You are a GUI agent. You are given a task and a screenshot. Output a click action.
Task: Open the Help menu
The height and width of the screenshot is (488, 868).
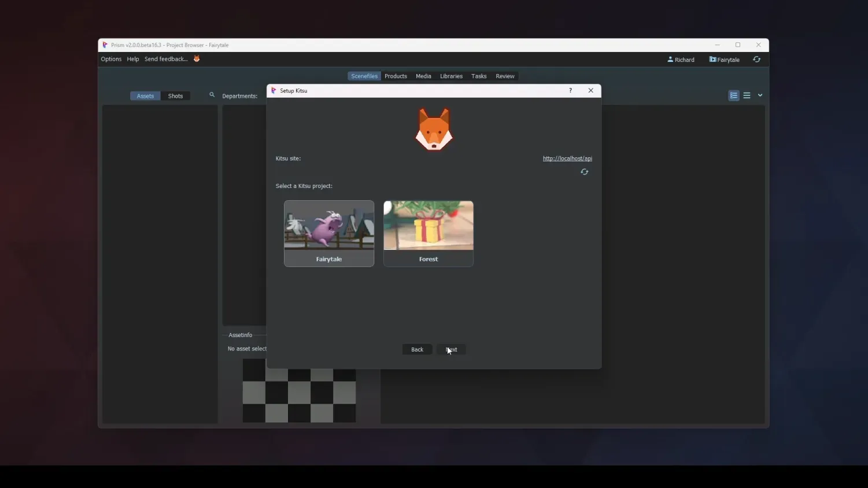point(133,59)
